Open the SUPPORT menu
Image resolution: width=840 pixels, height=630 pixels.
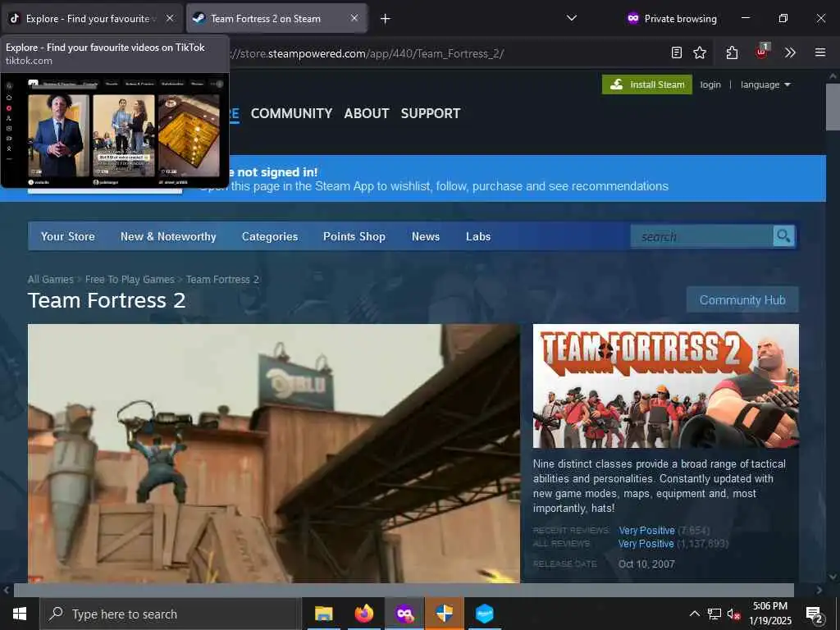point(431,113)
